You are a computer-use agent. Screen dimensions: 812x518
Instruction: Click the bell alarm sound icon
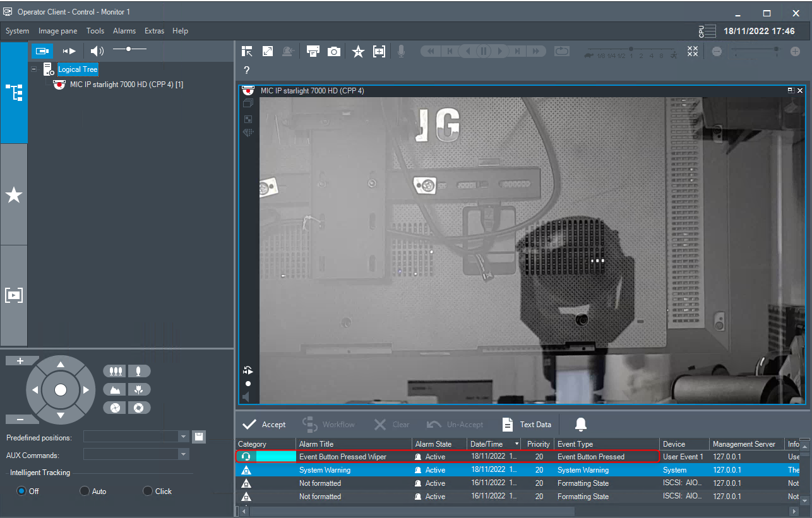[581, 424]
